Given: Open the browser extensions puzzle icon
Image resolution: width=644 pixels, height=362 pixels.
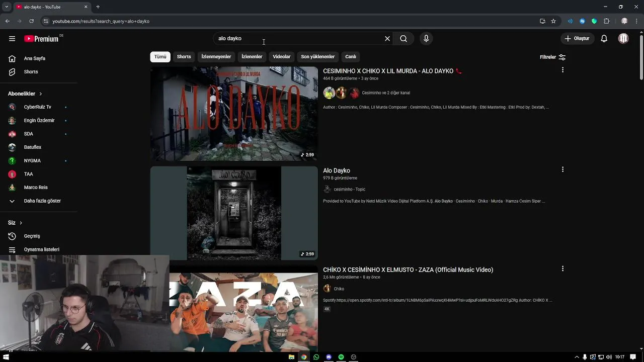Looking at the screenshot, I should point(606,21).
